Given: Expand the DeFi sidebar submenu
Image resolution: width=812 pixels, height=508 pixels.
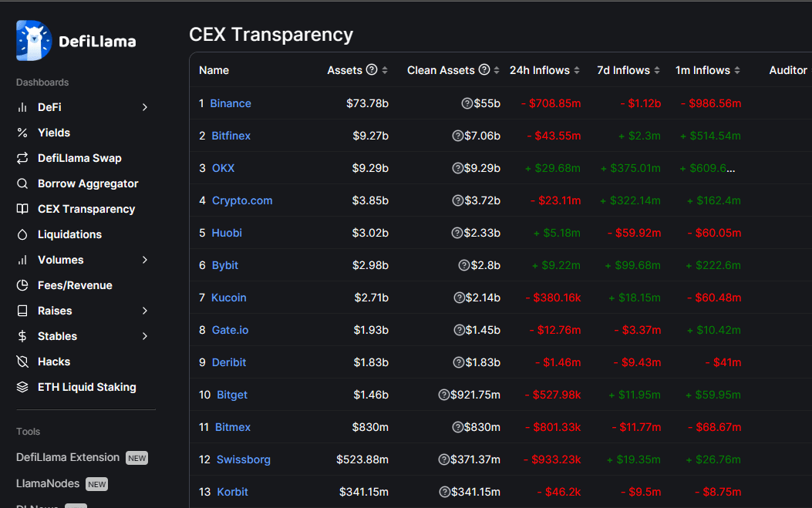Looking at the screenshot, I should pos(144,107).
